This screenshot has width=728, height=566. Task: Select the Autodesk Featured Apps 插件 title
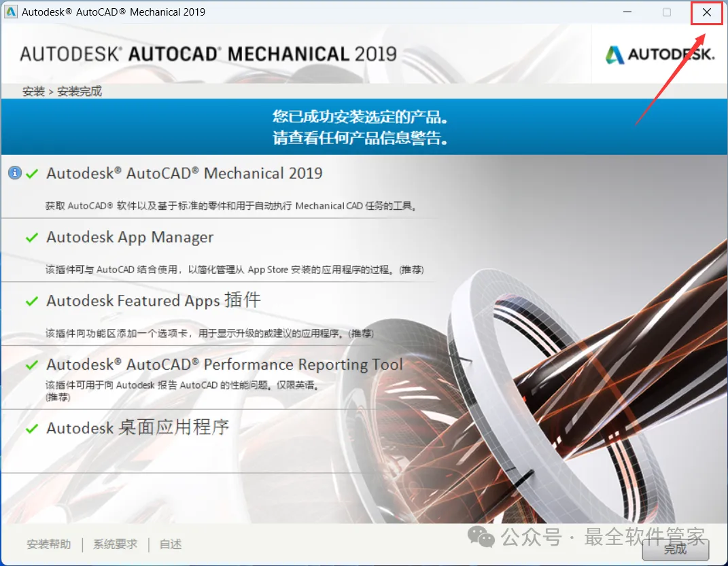154,300
